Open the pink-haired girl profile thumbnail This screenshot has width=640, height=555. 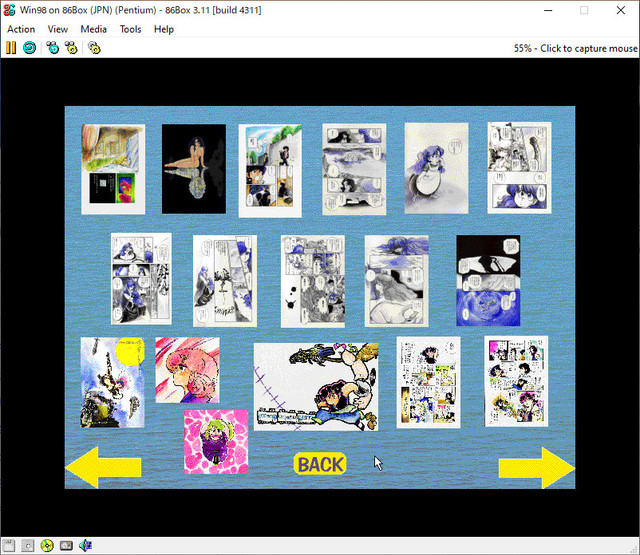(187, 370)
